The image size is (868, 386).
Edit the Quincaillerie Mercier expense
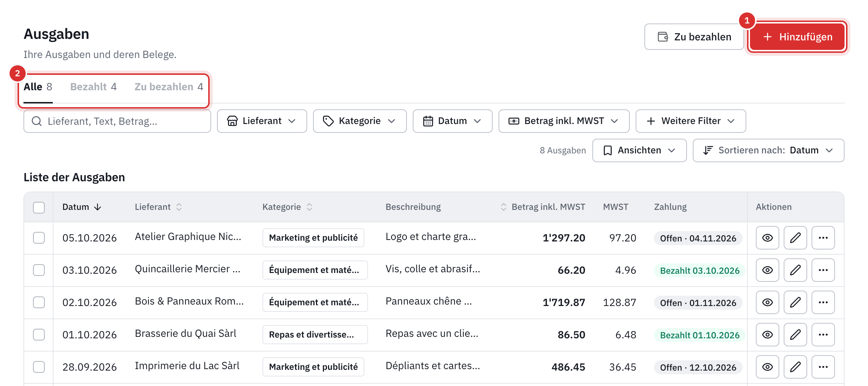coord(795,270)
